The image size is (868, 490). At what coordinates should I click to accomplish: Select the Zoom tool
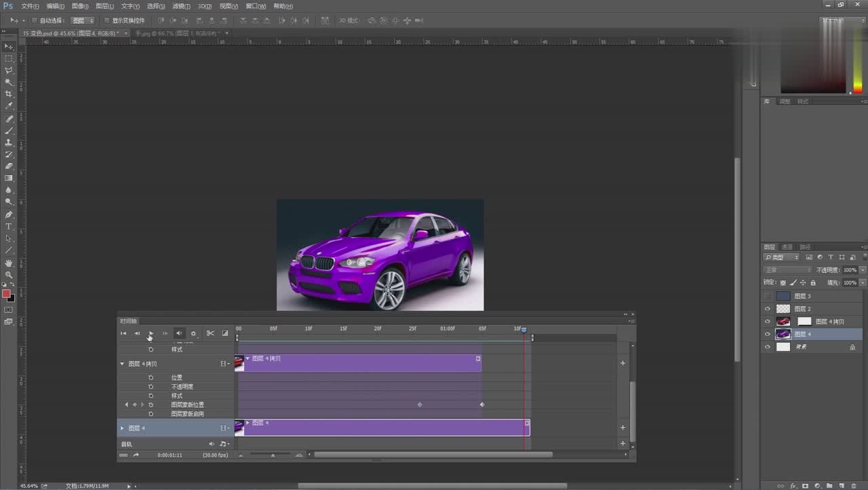coord(9,274)
